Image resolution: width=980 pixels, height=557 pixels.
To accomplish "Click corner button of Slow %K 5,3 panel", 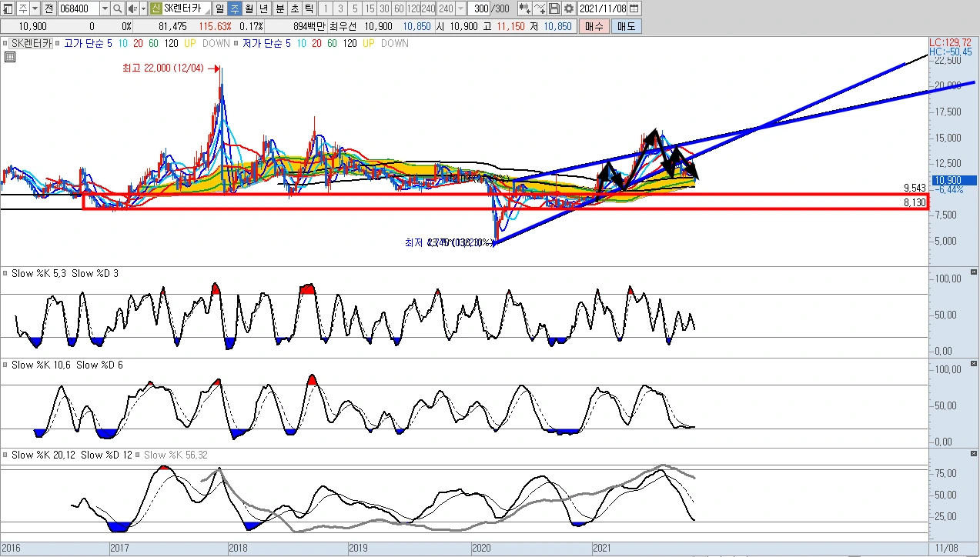I will [x=973, y=273].
